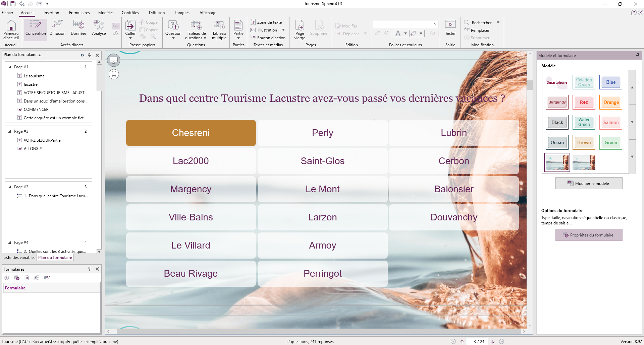Switch to desktop preview mode icon
The image size is (644, 345).
click(114, 60)
